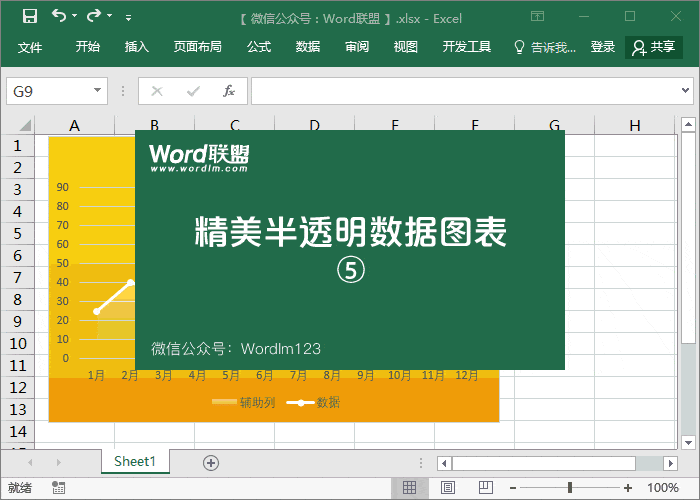Switch to Page Layout view
The height and width of the screenshot is (500, 700).
pyautogui.click(x=445, y=487)
